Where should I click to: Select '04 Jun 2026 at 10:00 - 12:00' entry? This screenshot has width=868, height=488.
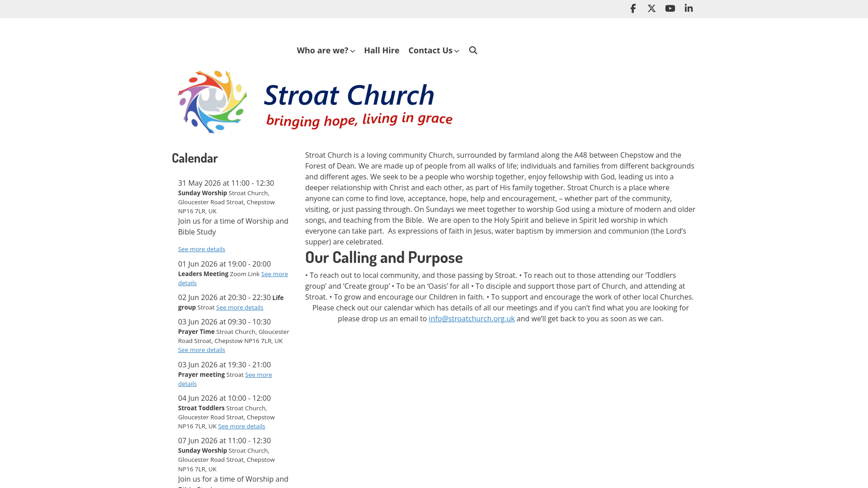(224, 398)
